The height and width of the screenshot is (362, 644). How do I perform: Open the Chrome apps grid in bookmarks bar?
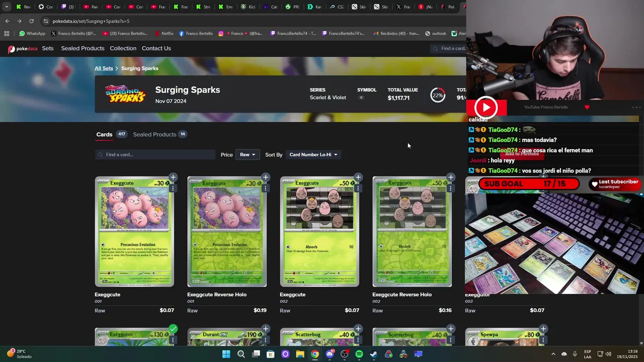(7, 34)
